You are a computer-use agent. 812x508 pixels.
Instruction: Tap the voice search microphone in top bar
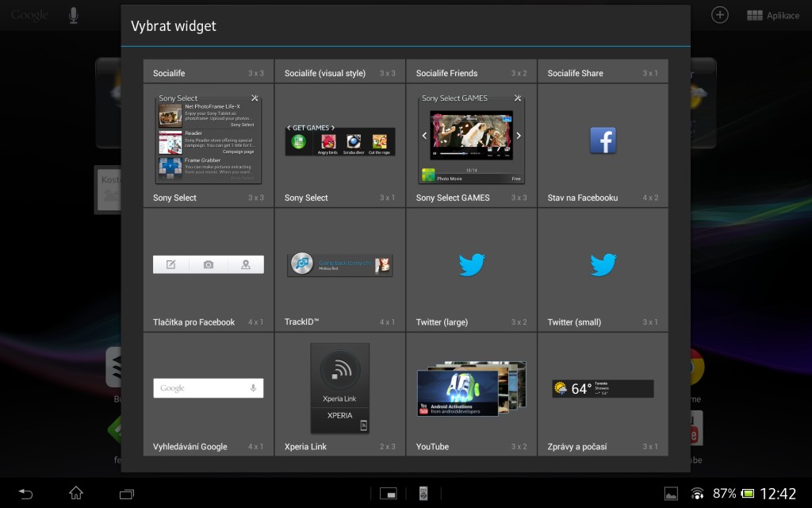pos(74,16)
